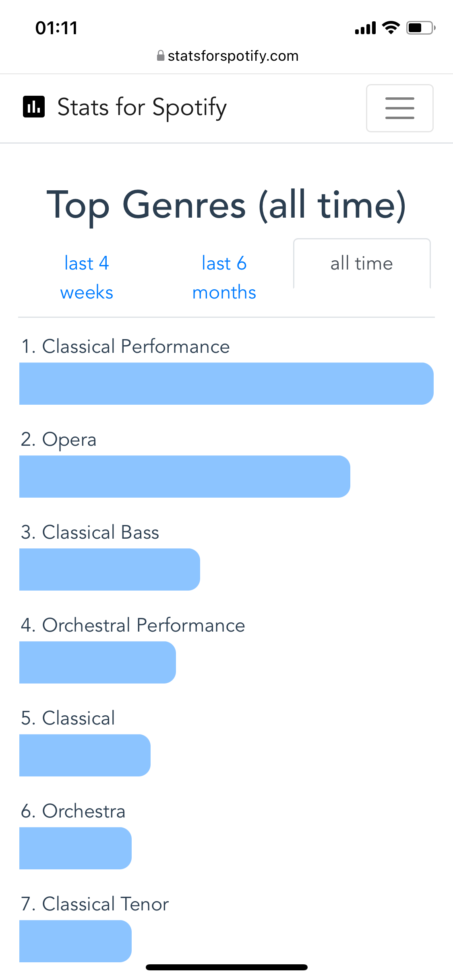Viewport: 453px width, 980px height.
Task: Click the Classical Performance genre bar
Action: 226,383
